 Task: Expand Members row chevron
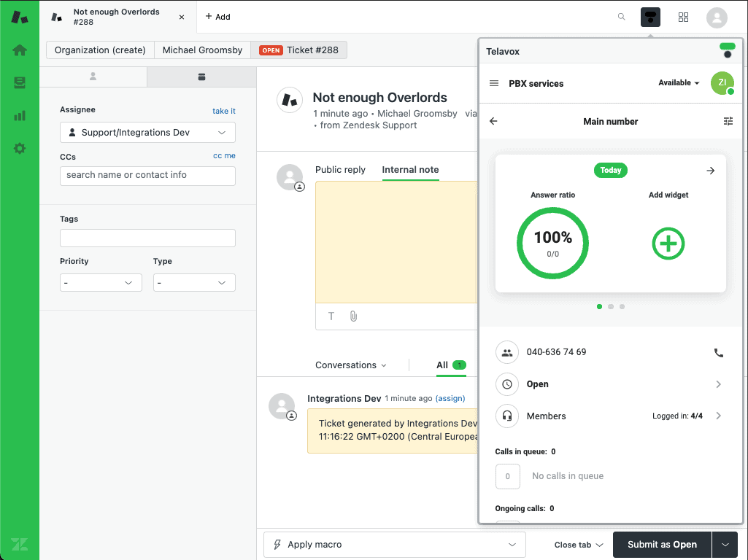coord(718,416)
